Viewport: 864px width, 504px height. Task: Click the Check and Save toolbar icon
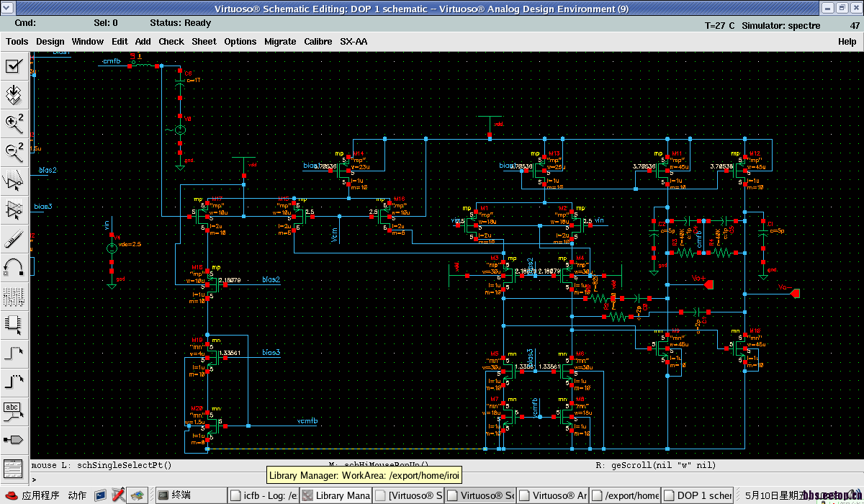tap(14, 66)
